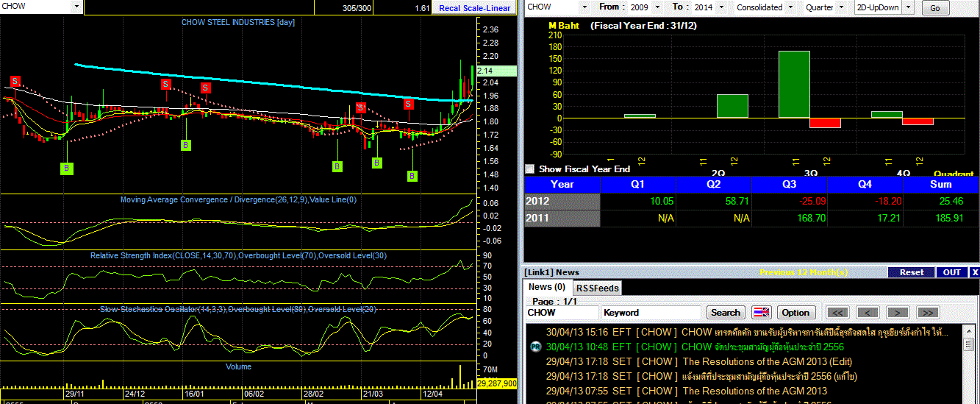Click the news Option button
Screen dimensions: 980x404
click(795, 312)
